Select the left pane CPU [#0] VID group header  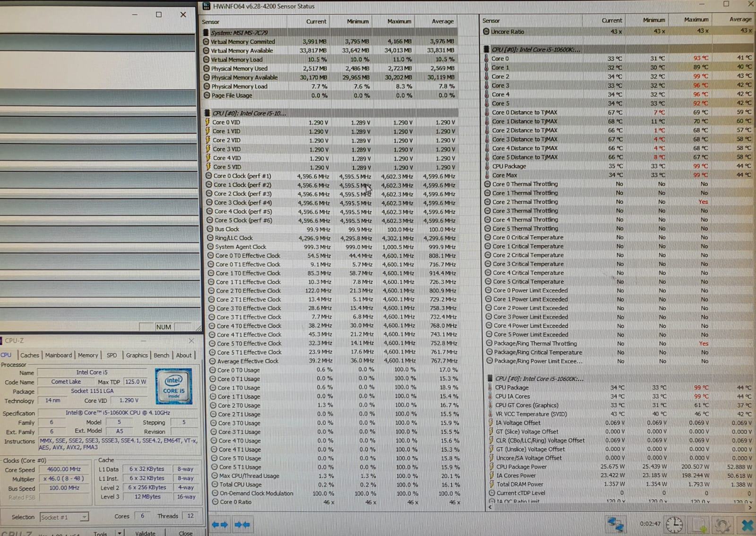tap(330, 113)
